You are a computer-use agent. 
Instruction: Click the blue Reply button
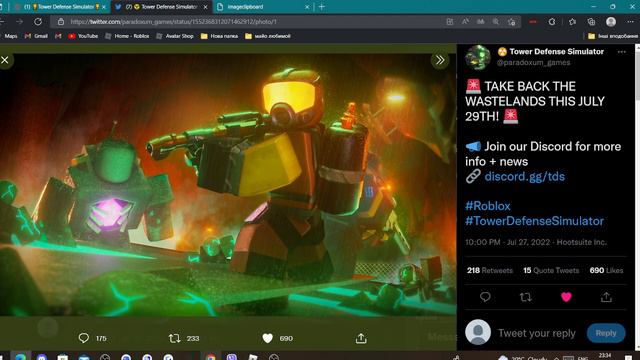[606, 333]
